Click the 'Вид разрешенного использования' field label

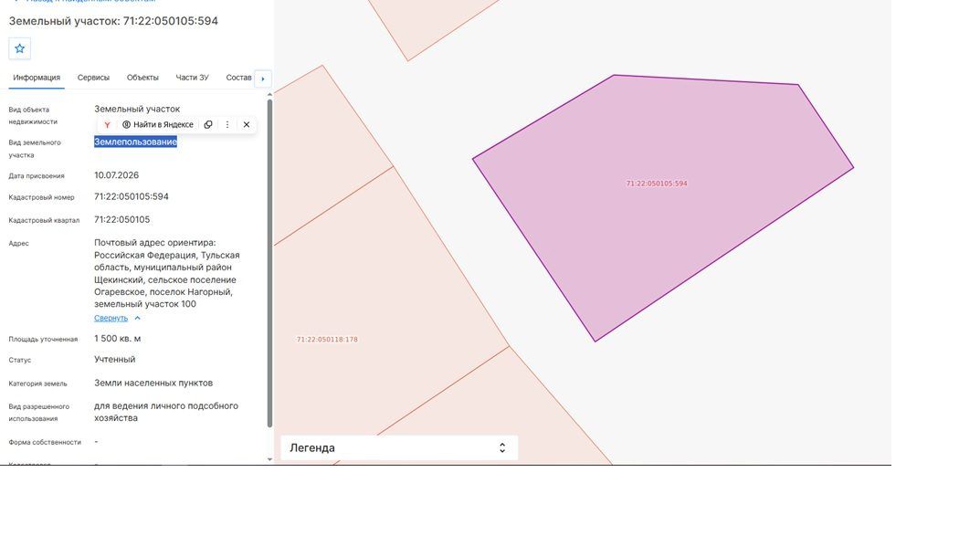pyautogui.click(x=38, y=413)
